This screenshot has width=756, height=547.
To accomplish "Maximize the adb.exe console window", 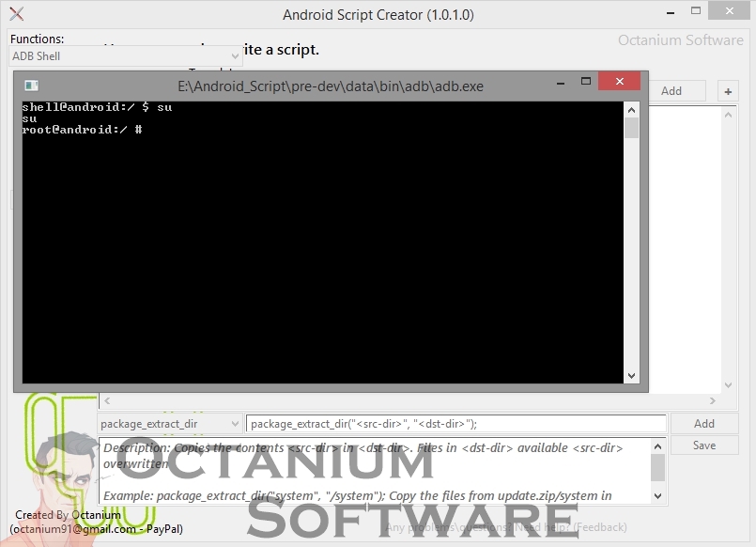I will pyautogui.click(x=586, y=82).
